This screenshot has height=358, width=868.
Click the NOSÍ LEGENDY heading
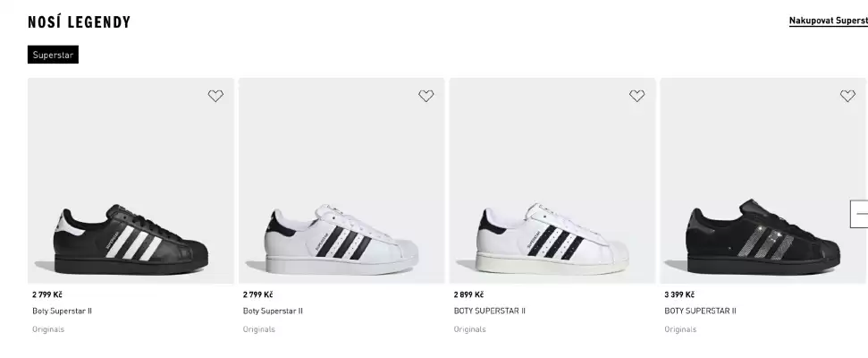[80, 22]
